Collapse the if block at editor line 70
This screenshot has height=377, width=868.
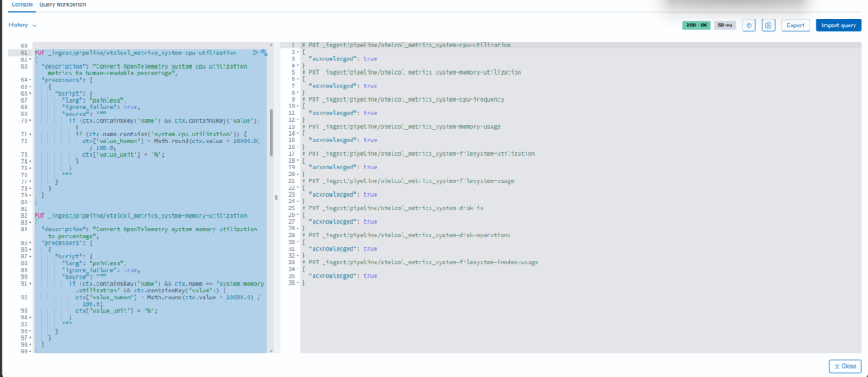pyautogui.click(x=30, y=120)
